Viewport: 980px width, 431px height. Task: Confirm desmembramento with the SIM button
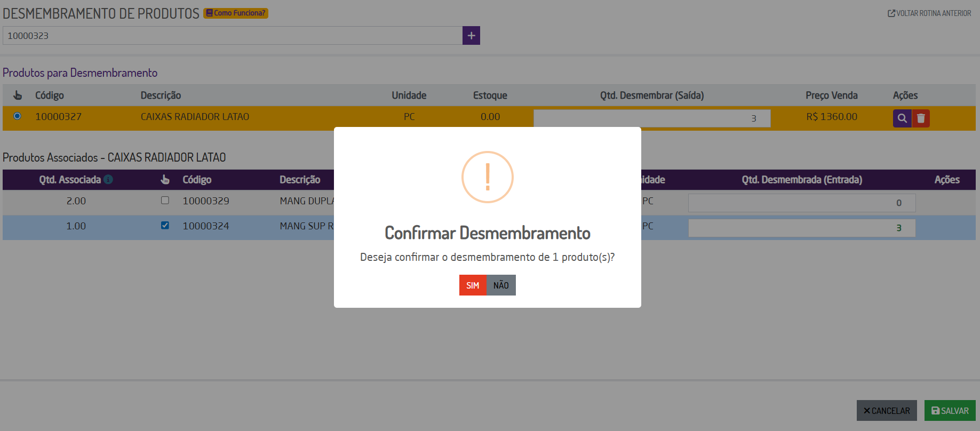473,285
